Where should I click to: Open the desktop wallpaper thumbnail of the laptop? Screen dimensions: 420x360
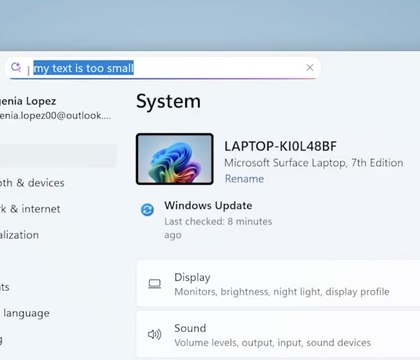pyautogui.click(x=175, y=159)
